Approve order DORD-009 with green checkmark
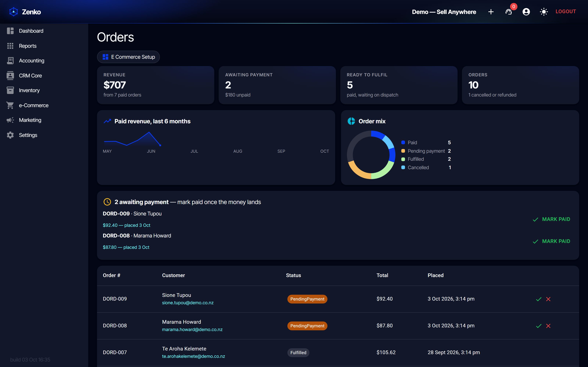The image size is (588, 367). coord(539,299)
